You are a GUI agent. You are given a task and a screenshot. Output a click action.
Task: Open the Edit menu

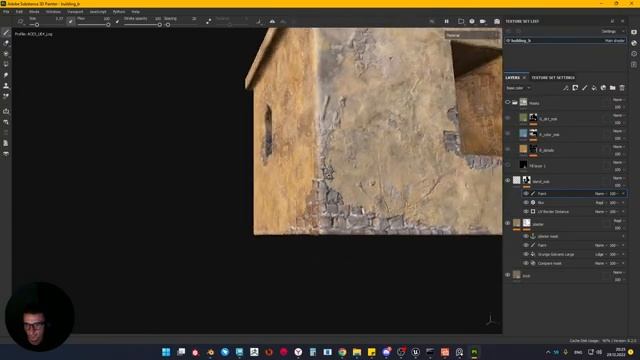[x=19, y=12]
